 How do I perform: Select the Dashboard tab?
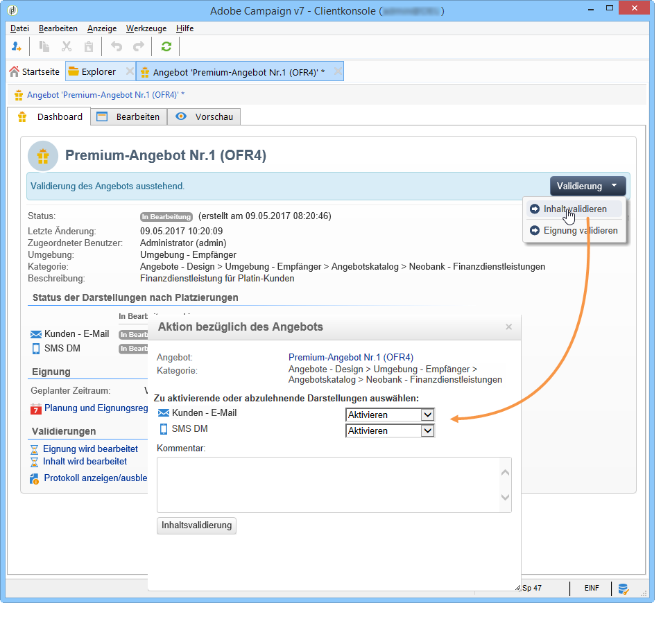[49, 116]
